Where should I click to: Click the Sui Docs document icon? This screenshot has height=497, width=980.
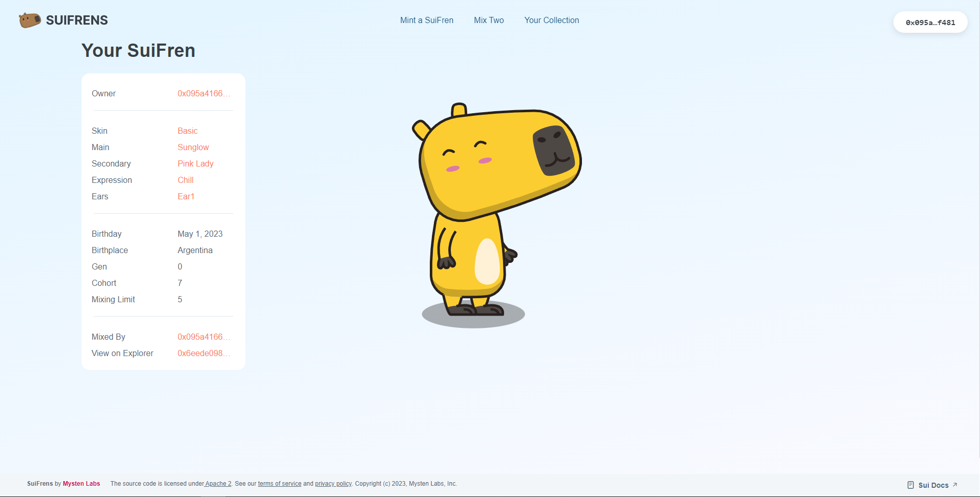[910, 485]
